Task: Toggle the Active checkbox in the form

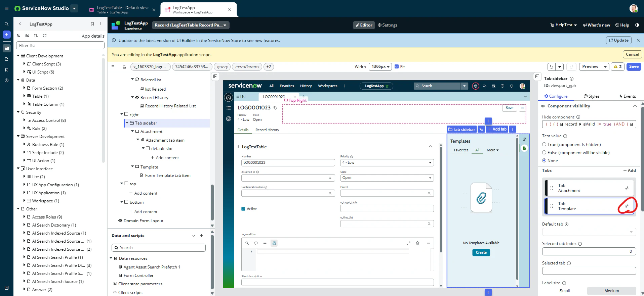Action: (243, 209)
